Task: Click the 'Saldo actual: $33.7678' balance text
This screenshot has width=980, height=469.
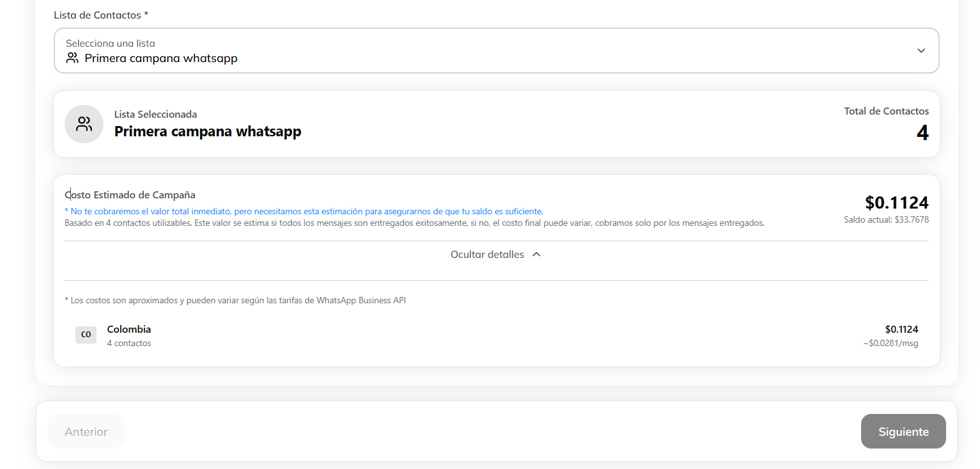Action: [x=886, y=219]
